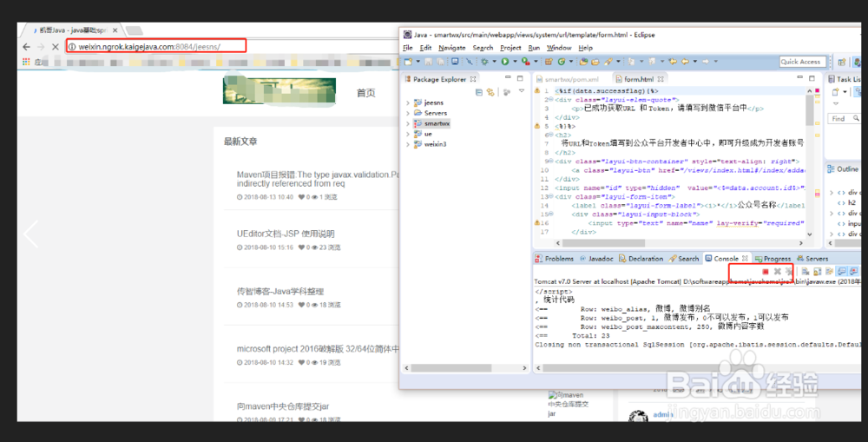Click browser back arrow
The height and width of the screenshot is (442, 868).
coord(26,47)
